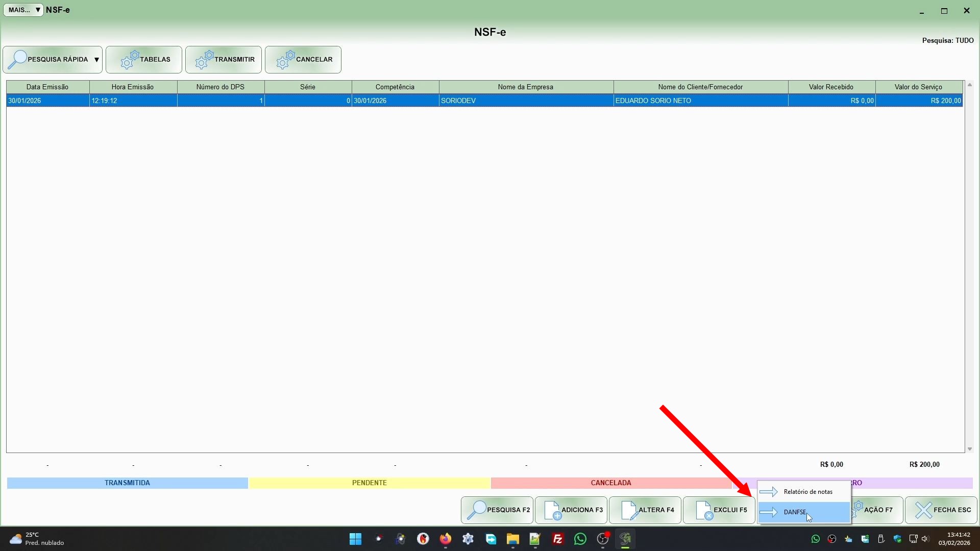Click the EXCLUI F5 delete icon

click(x=703, y=510)
